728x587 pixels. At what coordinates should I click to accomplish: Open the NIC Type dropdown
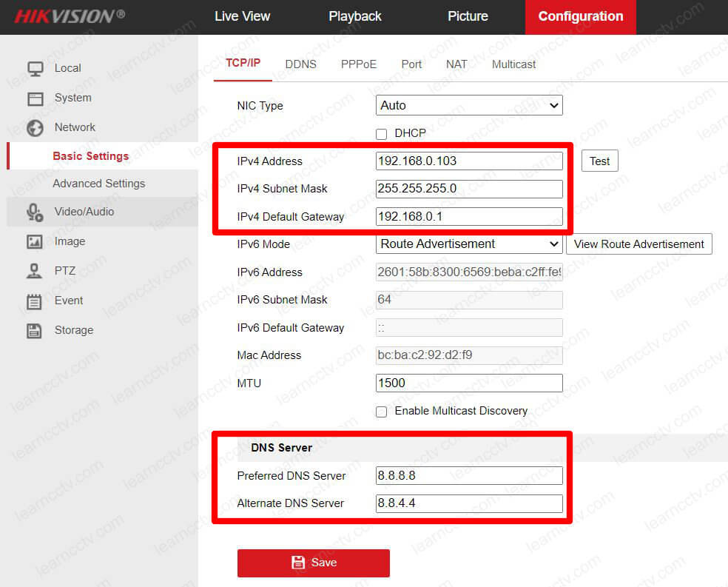coord(469,106)
